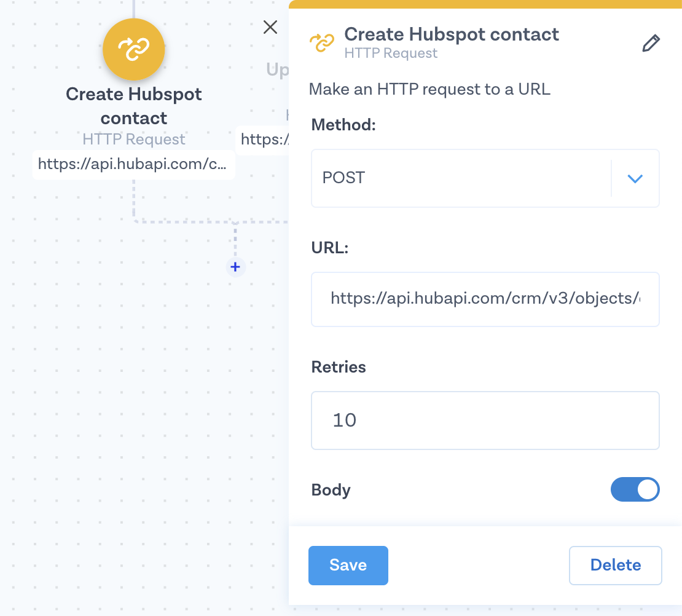Expand the Method dropdown chevron
Viewport: 682px width, 616px height.
coord(635,178)
